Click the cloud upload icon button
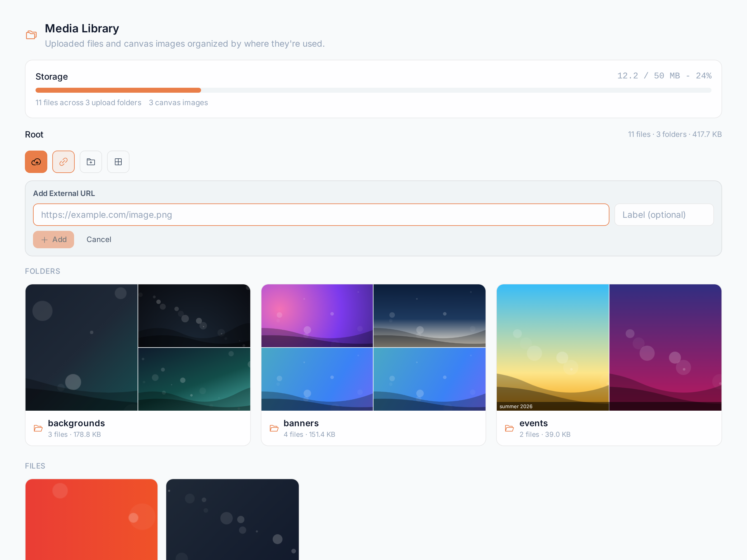Viewport: 747px width, 560px height. click(x=36, y=162)
